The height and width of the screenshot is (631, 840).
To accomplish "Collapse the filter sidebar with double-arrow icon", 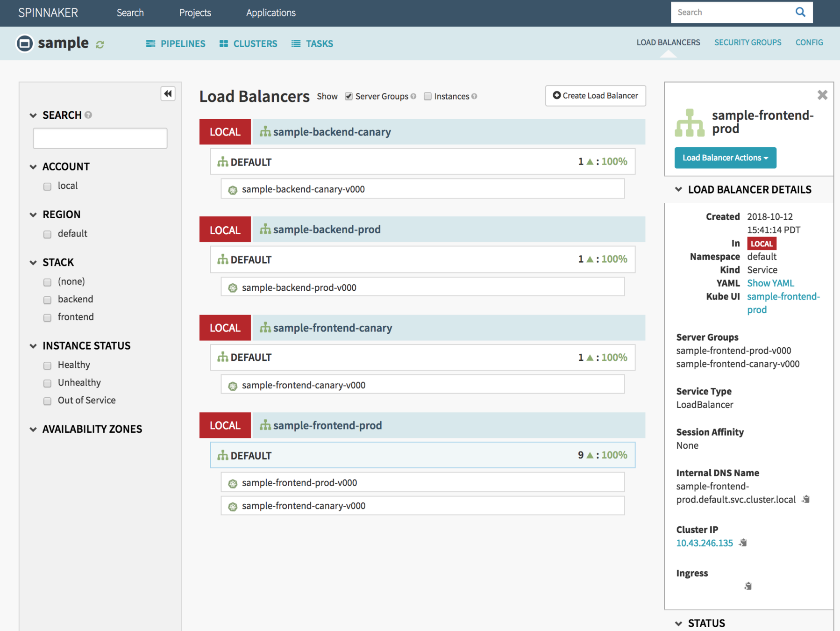I will tap(168, 93).
